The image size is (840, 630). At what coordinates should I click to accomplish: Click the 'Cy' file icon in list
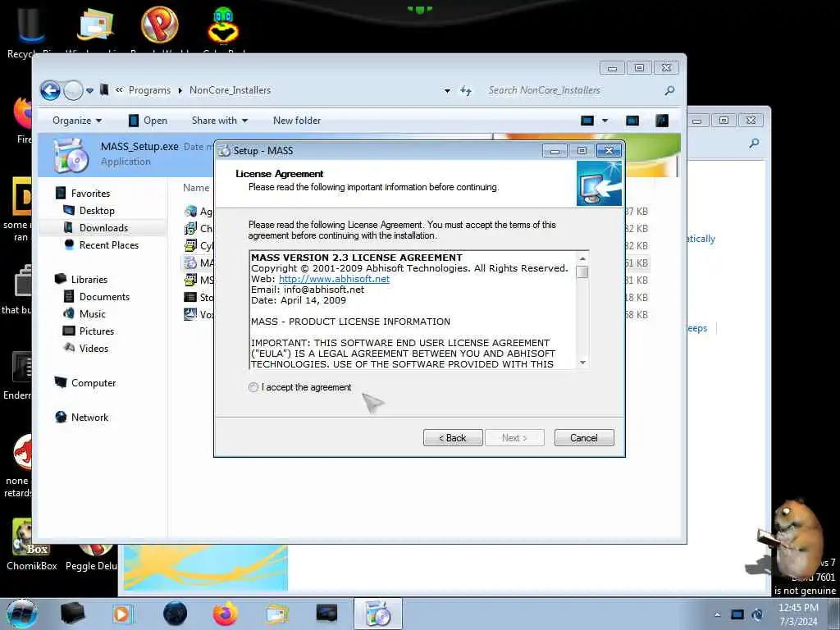pyautogui.click(x=190, y=245)
